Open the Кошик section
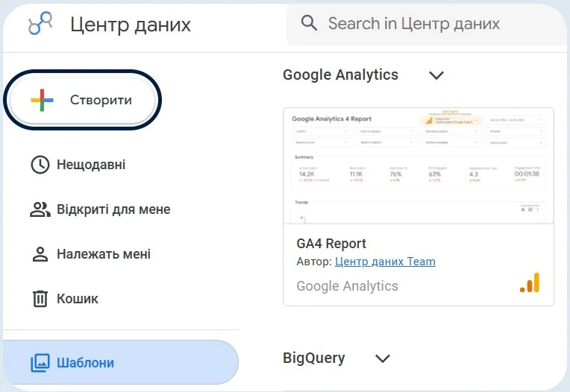570x392 pixels. tap(78, 299)
